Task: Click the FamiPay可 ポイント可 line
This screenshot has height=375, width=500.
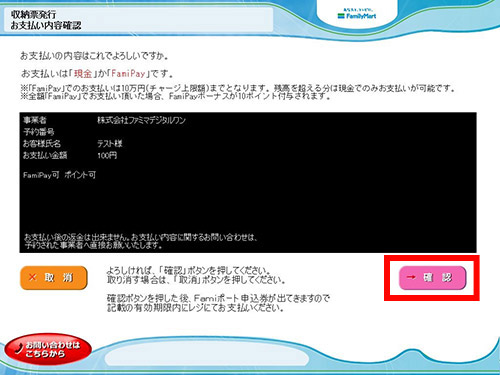Action: tap(59, 175)
